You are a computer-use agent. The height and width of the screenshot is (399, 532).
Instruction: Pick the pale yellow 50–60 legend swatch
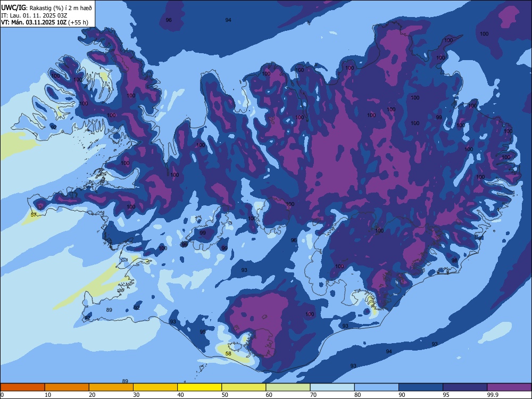tap(244, 387)
